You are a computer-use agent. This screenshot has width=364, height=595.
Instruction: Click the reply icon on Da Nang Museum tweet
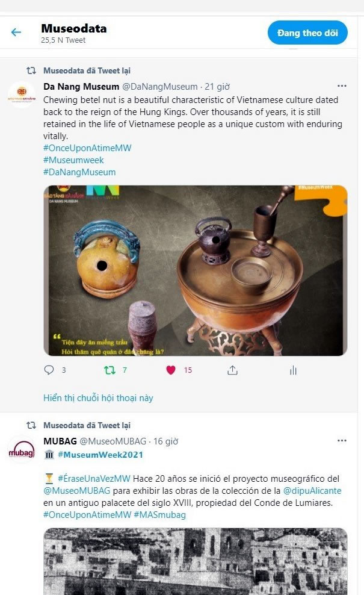pyautogui.click(x=49, y=370)
